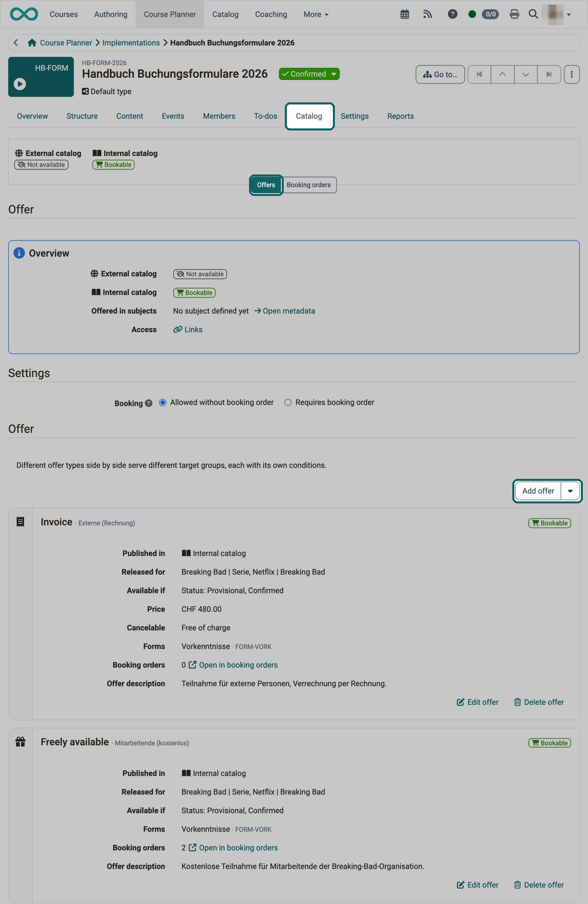This screenshot has height=904, width=588.
Task: Switch to the To-dos tab
Action: tap(265, 116)
